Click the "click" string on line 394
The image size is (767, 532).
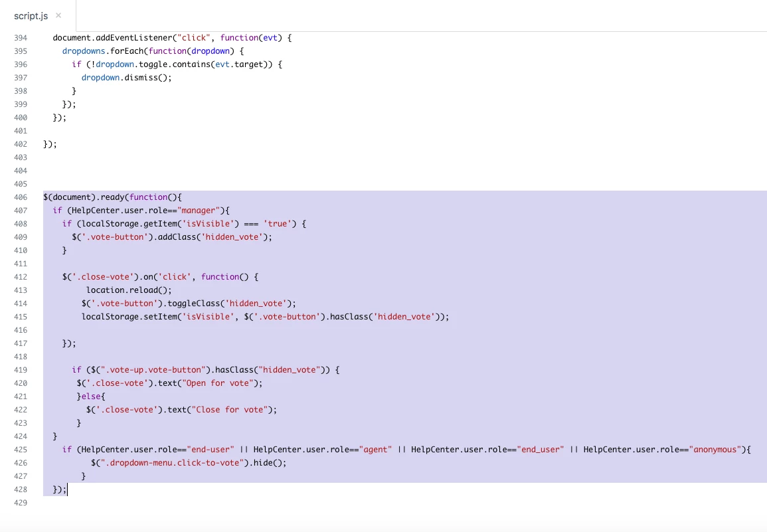[x=194, y=38]
